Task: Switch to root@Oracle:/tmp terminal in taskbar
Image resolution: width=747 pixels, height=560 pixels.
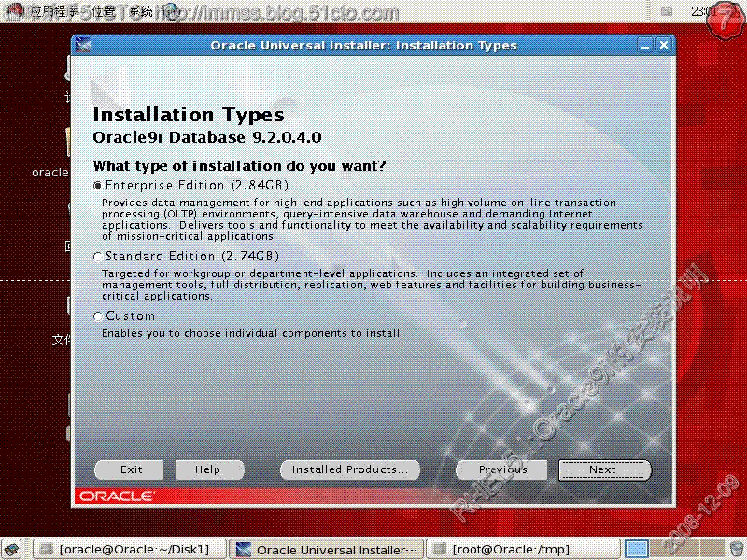Action: [523, 549]
